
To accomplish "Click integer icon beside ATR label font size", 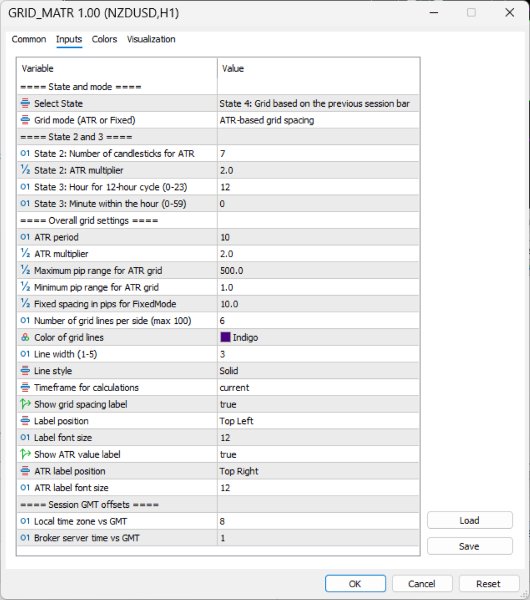I will [x=25, y=488].
